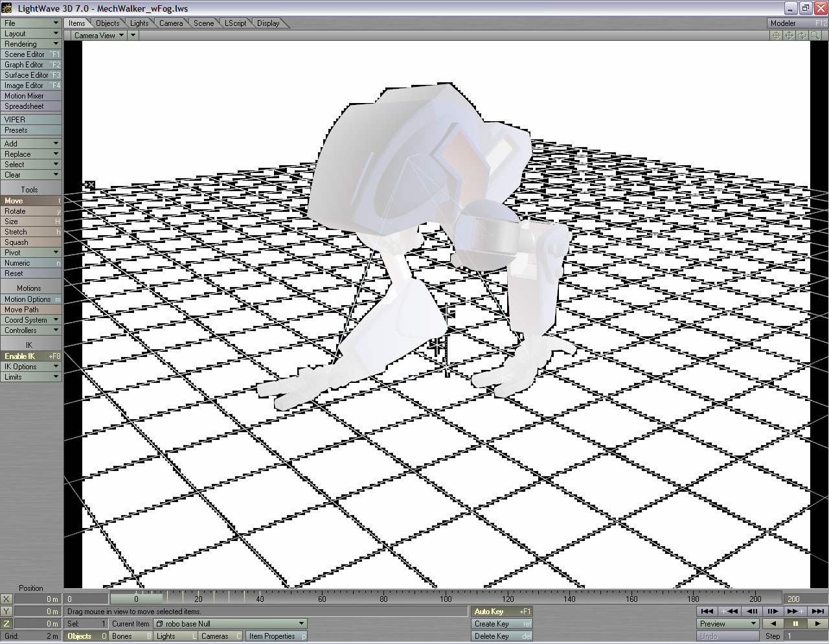Toggle the Y axis channel button
The width and height of the screenshot is (829, 644).
click(6, 612)
